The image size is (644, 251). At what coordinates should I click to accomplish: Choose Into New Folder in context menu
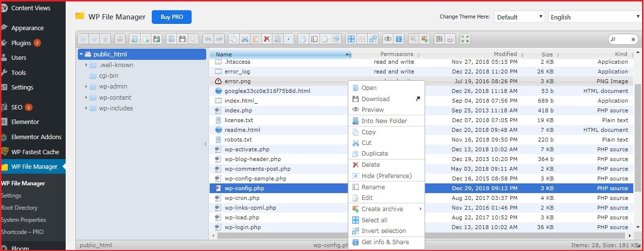click(387, 121)
